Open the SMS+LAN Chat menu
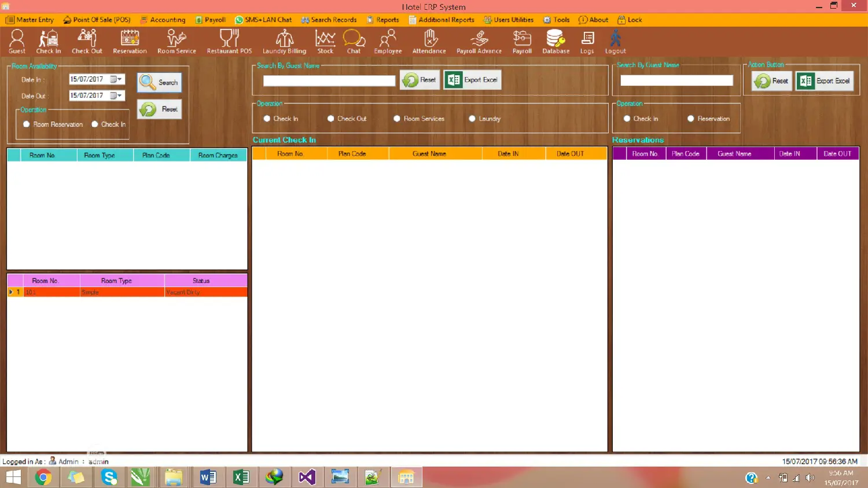This screenshot has width=868, height=488. [x=263, y=20]
